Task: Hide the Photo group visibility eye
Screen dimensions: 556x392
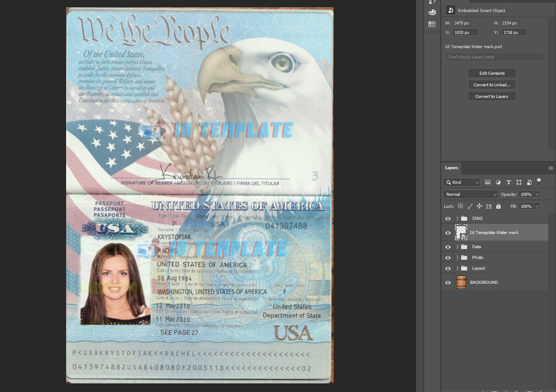Action: (448, 258)
